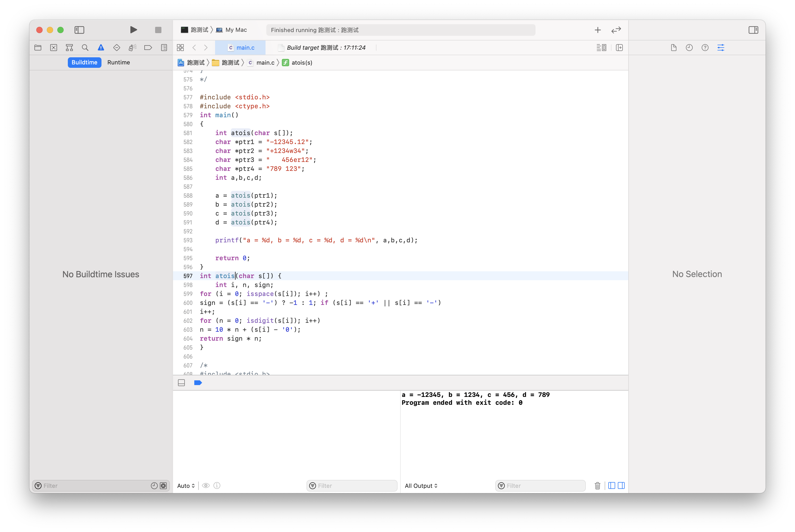Open the find navigator magnifier
Viewport: 795px width, 532px height.
85,48
